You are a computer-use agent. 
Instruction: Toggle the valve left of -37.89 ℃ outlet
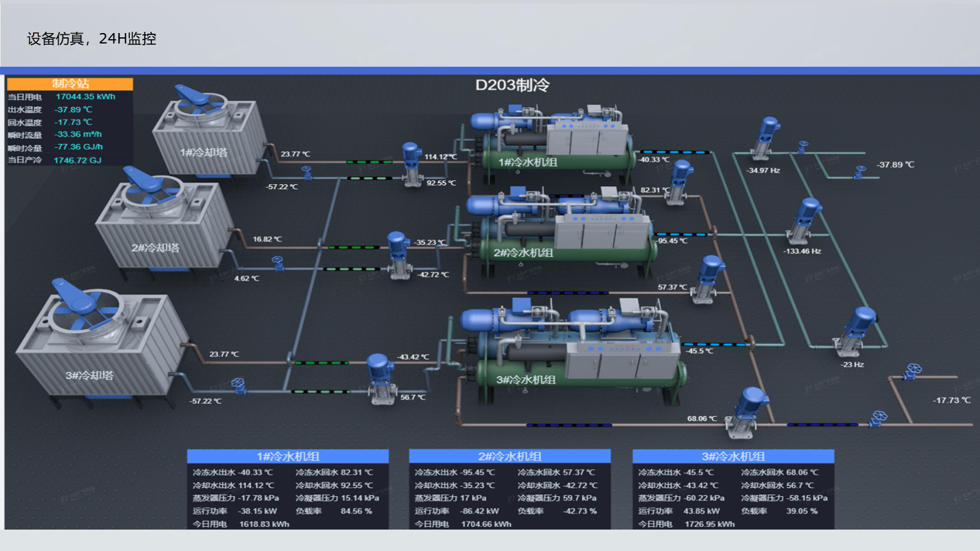click(860, 171)
